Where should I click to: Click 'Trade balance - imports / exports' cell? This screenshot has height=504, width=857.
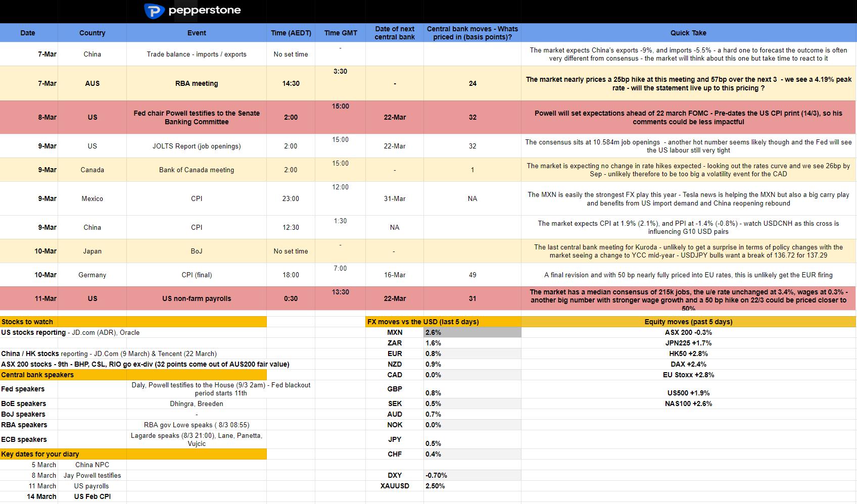pos(197,54)
